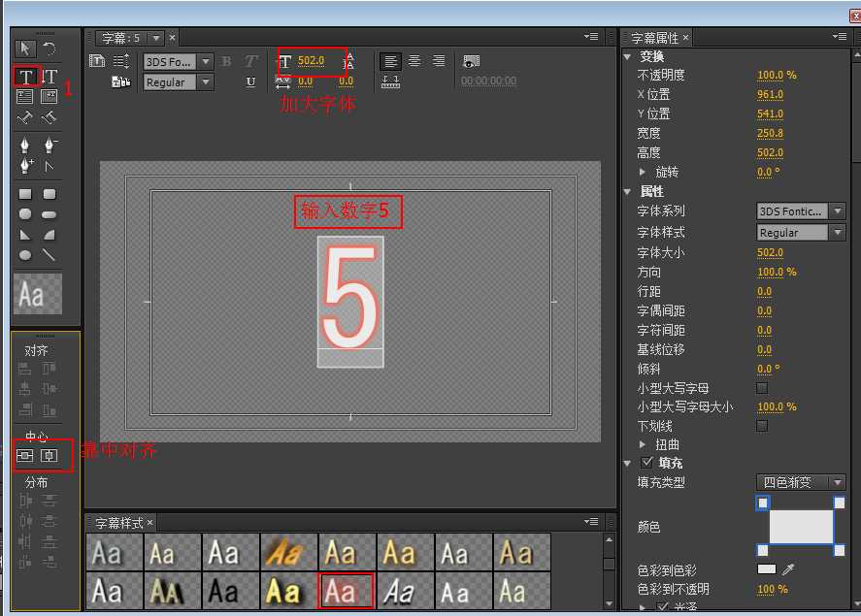Viewport: 861px width, 616px height.
Task: Uncheck the 填充 checkbox
Action: point(646,462)
